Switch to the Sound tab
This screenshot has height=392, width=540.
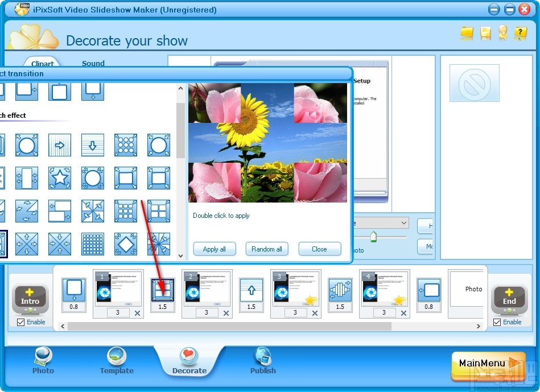(x=93, y=63)
